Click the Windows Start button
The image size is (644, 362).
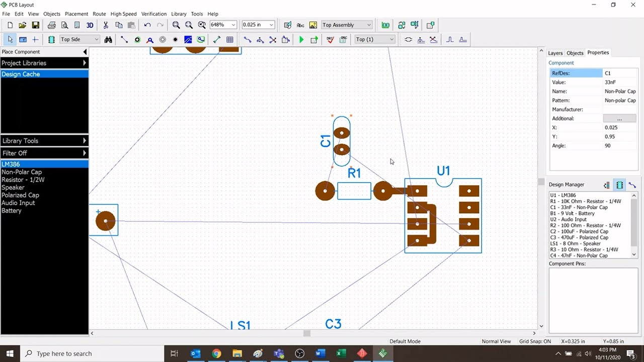tap(10, 353)
